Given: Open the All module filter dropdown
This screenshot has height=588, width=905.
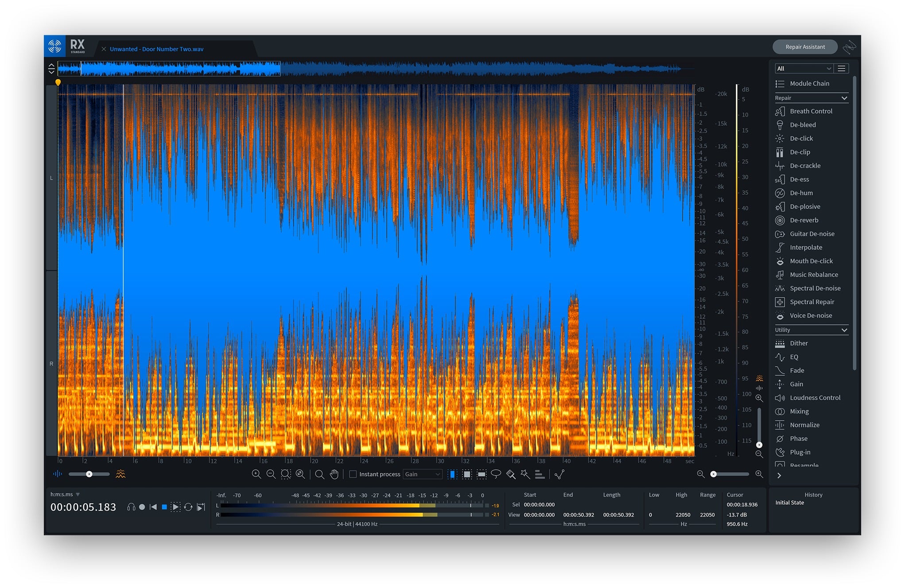Looking at the screenshot, I should [804, 69].
